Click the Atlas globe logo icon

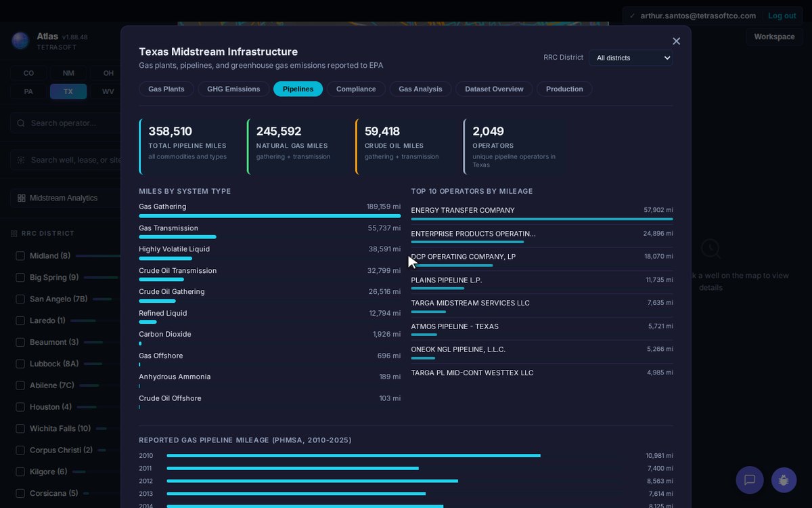tap(20, 41)
